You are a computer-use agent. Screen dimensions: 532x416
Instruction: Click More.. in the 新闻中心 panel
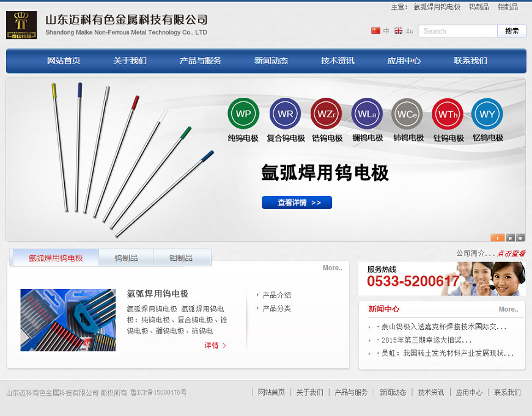point(508,309)
